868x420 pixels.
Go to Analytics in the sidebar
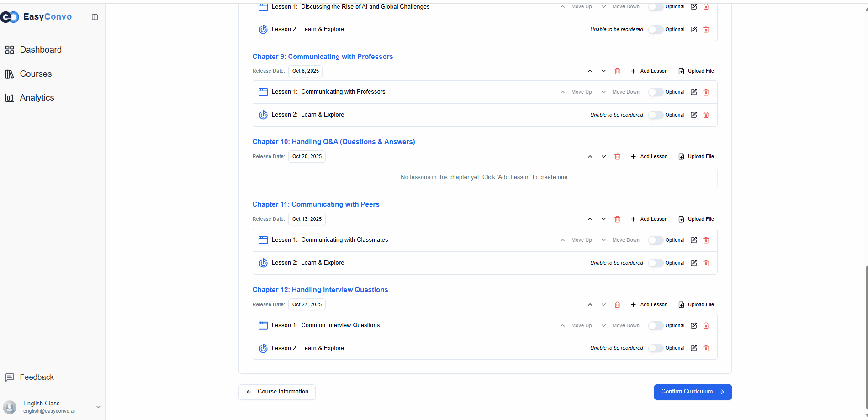(37, 98)
